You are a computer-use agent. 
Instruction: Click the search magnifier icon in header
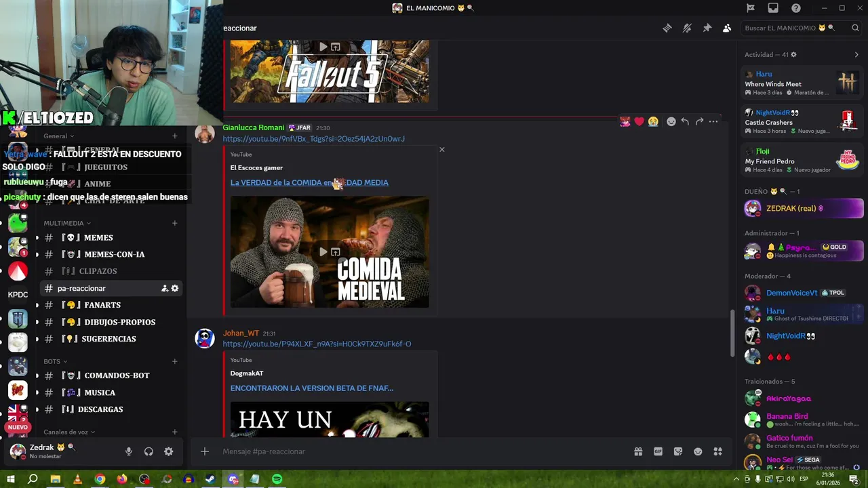[856, 28]
